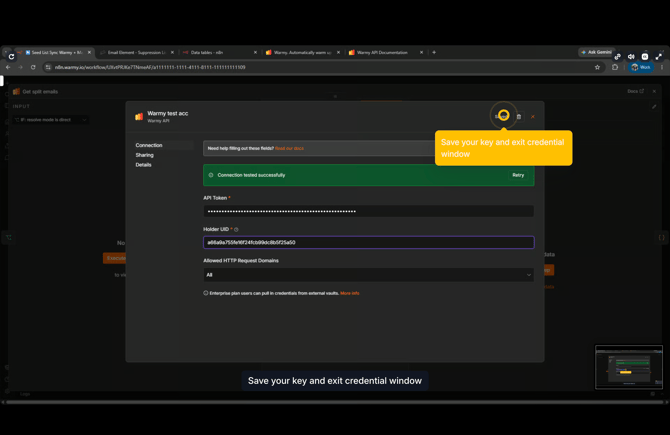670x435 pixels.
Task: Toggle the video speaker volume icon
Action: point(631,56)
